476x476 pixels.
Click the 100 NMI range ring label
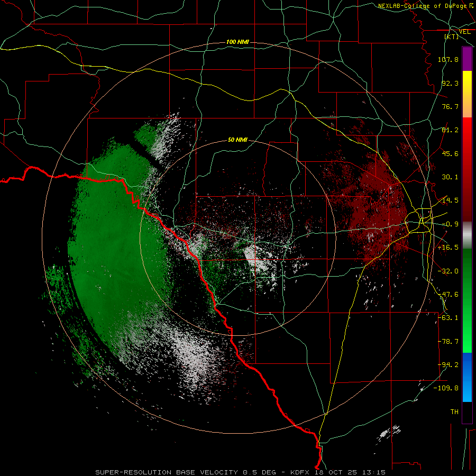coord(237,42)
